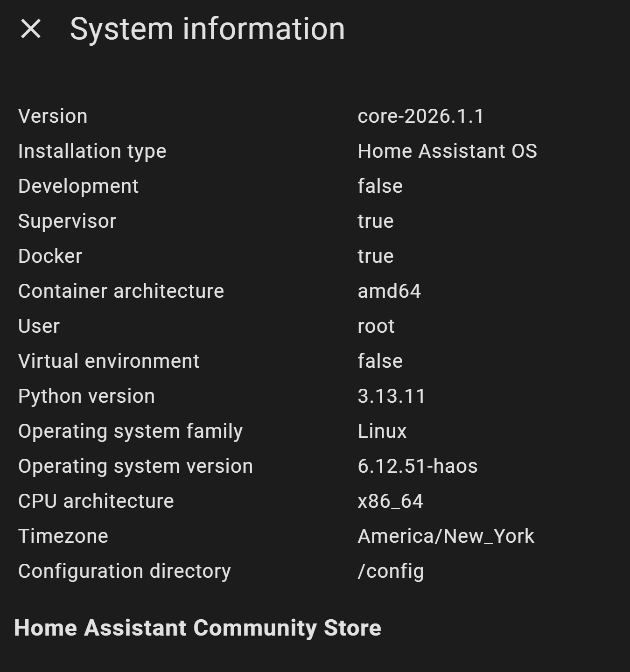The width and height of the screenshot is (630, 672).
Task: Click the Linux operating system value
Action: (382, 431)
